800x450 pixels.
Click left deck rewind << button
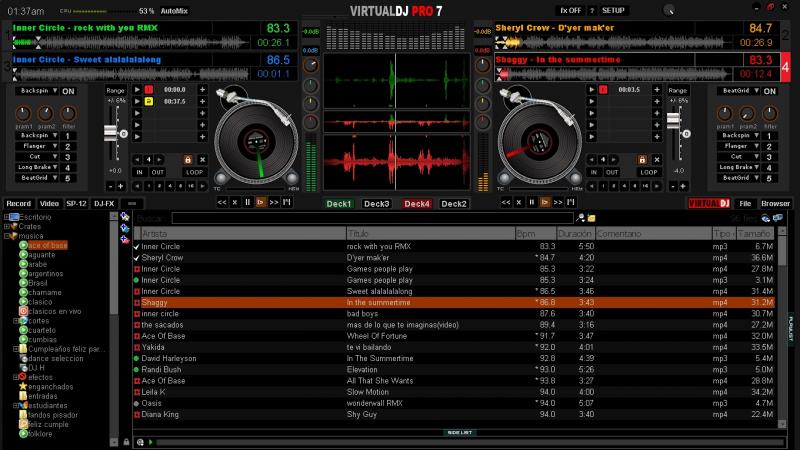click(x=222, y=203)
